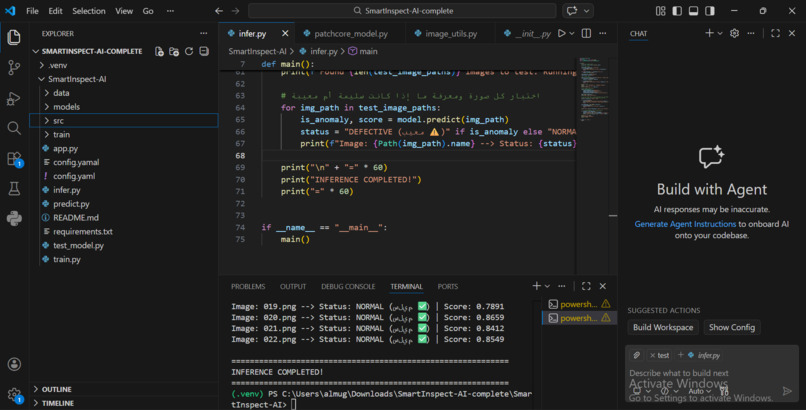Toggle the primary side bar layout

pyautogui.click(x=677, y=11)
